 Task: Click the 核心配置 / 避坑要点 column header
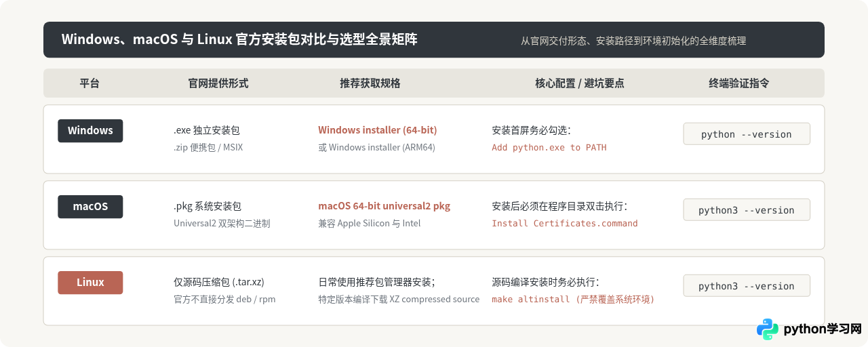pyautogui.click(x=580, y=83)
